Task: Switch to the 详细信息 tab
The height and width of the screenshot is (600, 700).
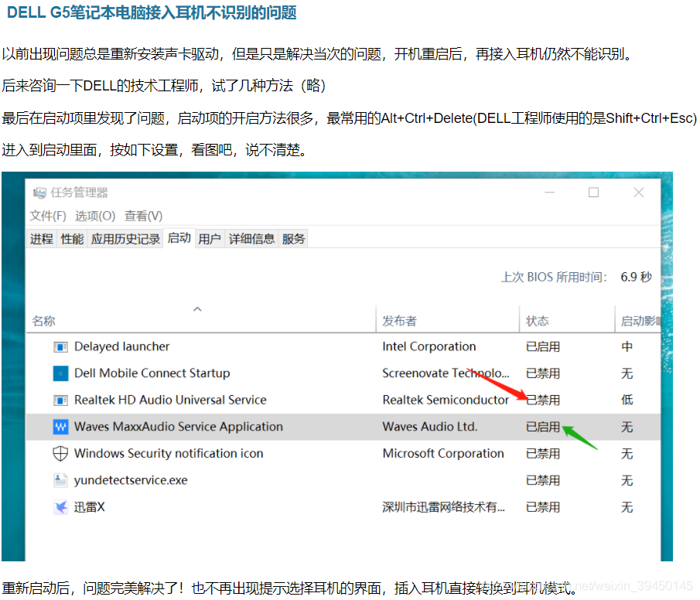Action: click(x=252, y=239)
